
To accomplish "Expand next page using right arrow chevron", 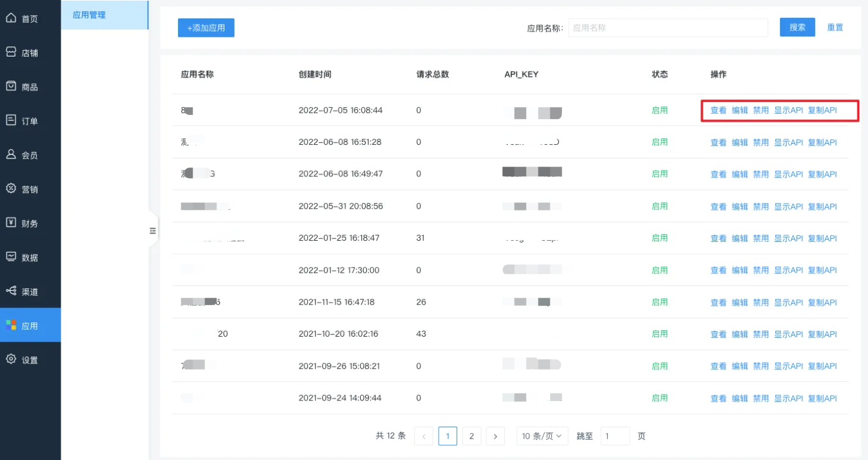I will click(495, 436).
